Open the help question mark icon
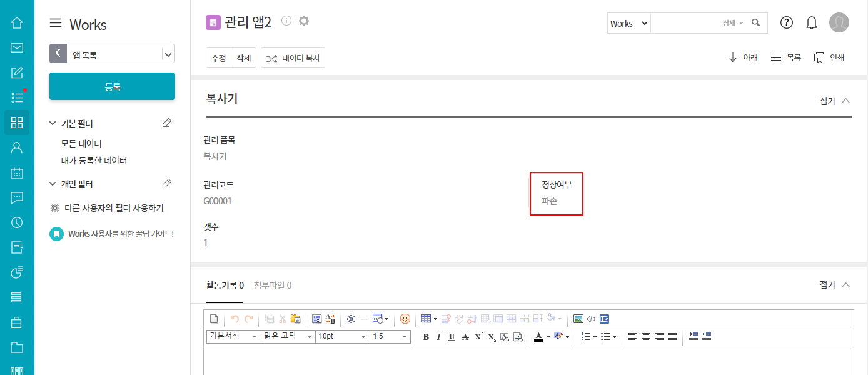 [787, 23]
